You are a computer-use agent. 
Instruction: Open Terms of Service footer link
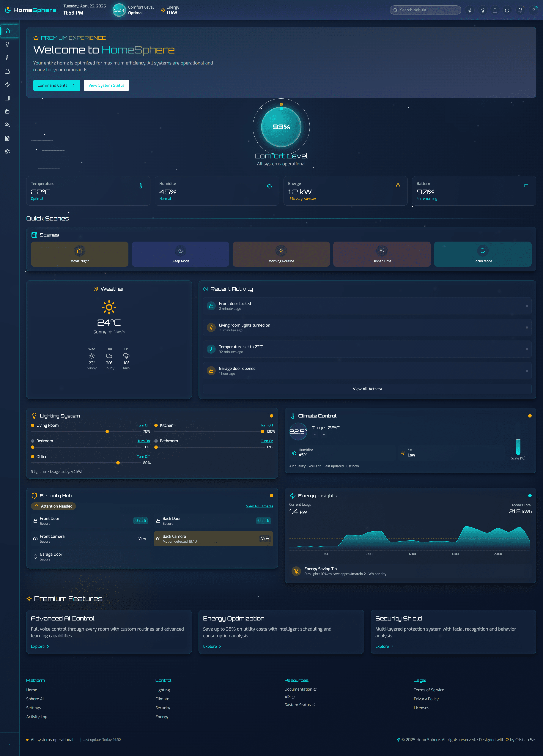[x=429, y=690]
